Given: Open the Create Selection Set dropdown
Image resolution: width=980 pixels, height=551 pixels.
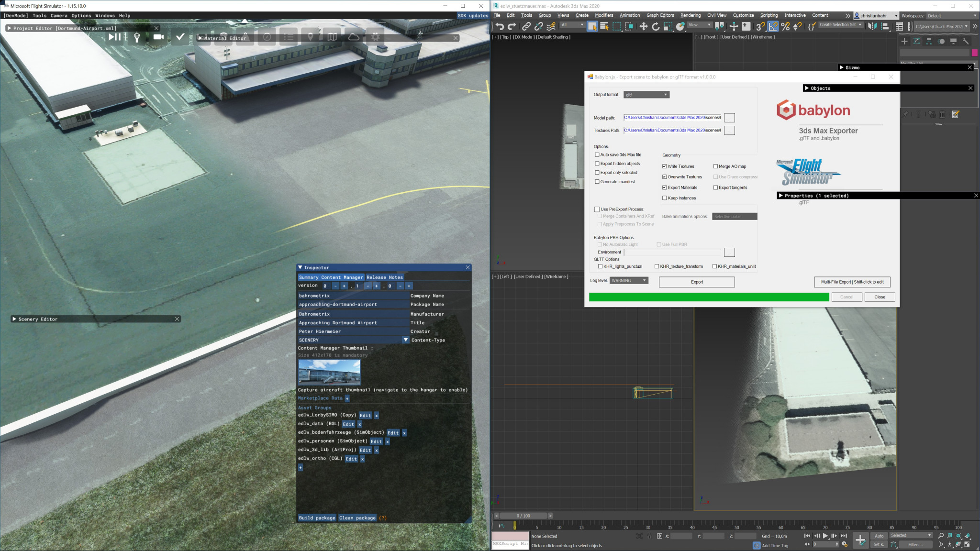Looking at the screenshot, I should point(841,25).
